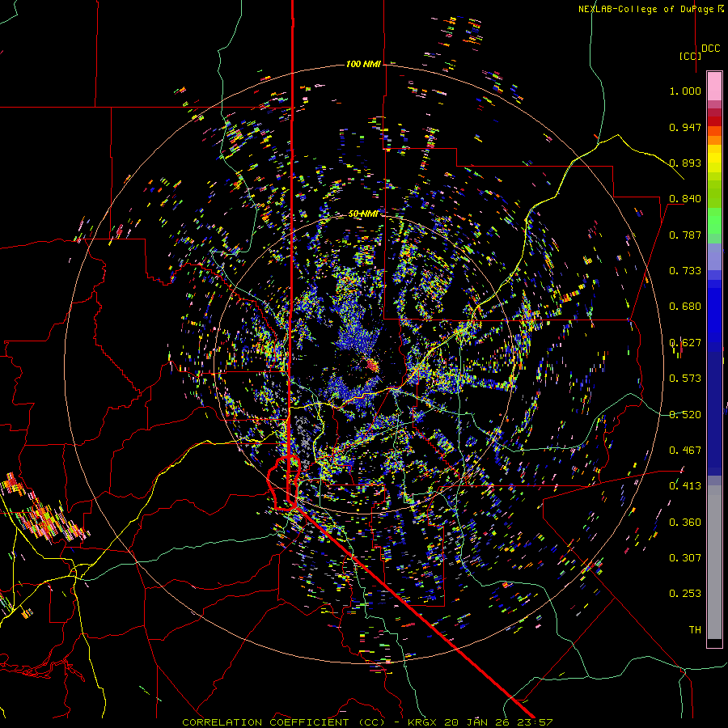Click the Correlation Coefficient KRGX timestamp caption
Screen dimensions: 728x728
tap(367, 722)
